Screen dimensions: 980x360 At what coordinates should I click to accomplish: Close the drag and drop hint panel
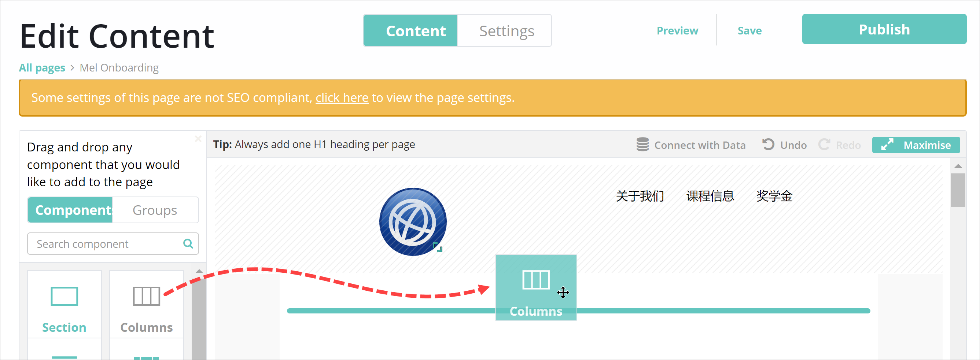click(198, 139)
